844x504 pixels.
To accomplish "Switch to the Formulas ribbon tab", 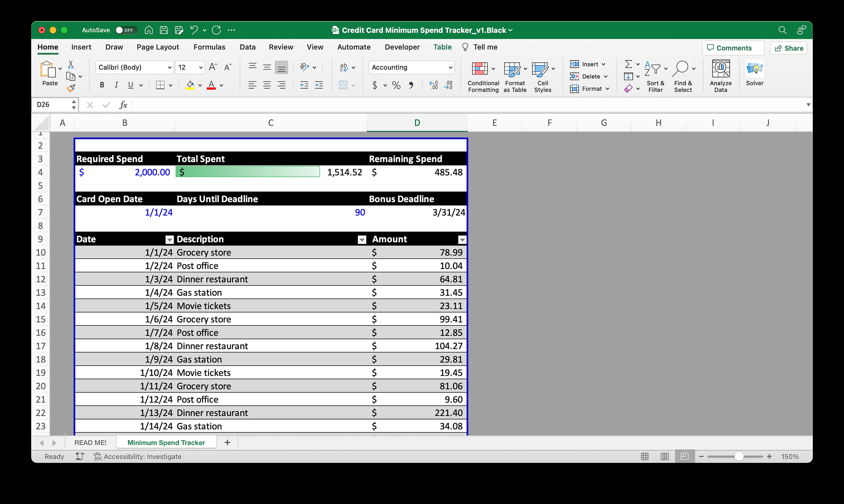I will click(x=209, y=47).
